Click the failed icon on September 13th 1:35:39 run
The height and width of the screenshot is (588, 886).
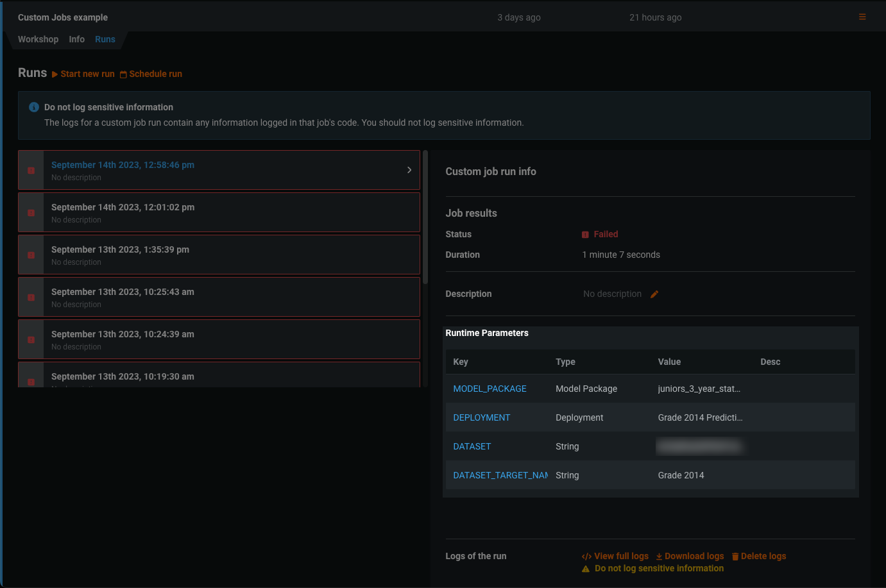31,255
